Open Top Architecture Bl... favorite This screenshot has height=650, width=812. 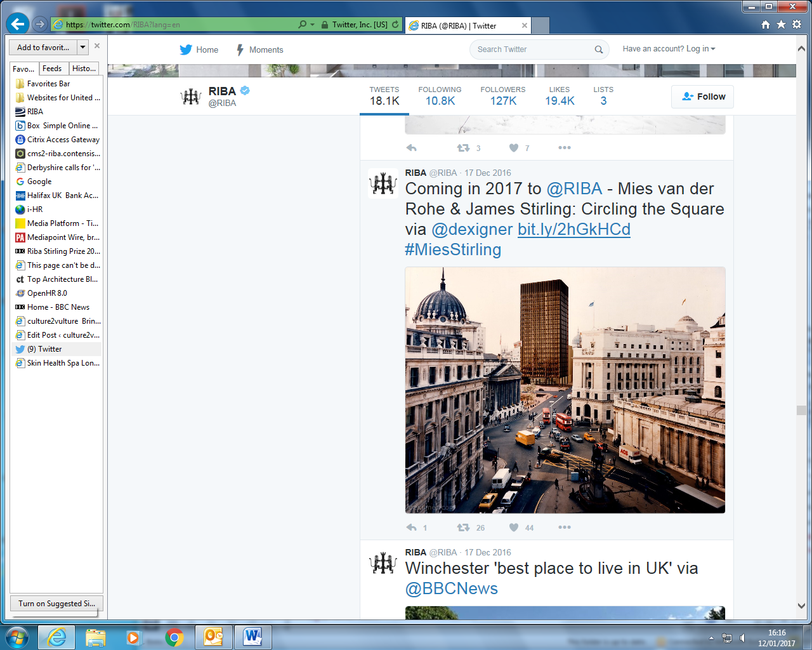[x=56, y=279]
